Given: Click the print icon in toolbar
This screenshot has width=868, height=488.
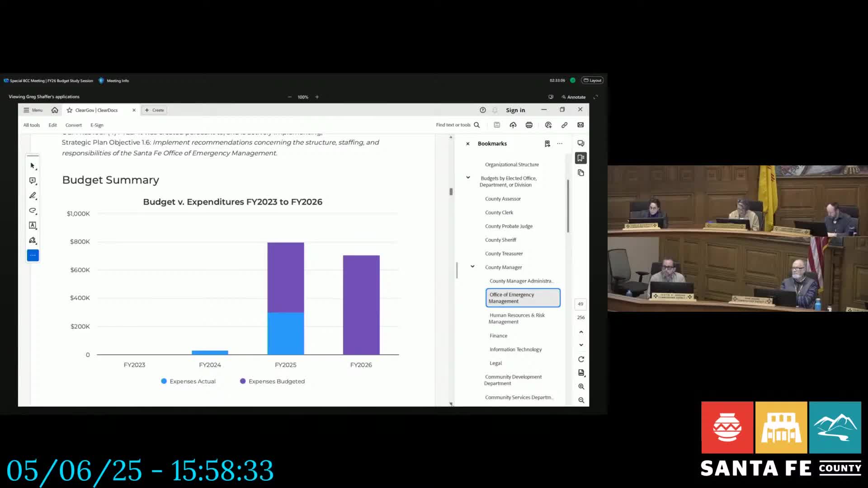Looking at the screenshot, I should pyautogui.click(x=529, y=125).
